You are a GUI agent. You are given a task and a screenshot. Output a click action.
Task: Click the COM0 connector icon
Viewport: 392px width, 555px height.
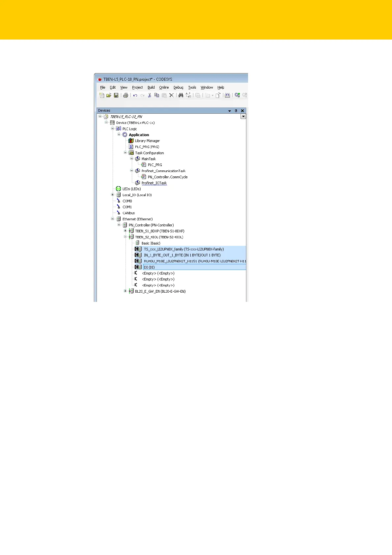(x=119, y=201)
